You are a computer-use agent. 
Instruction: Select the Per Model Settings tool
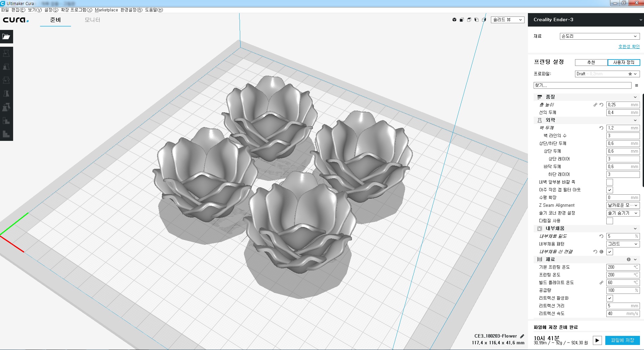(6, 107)
